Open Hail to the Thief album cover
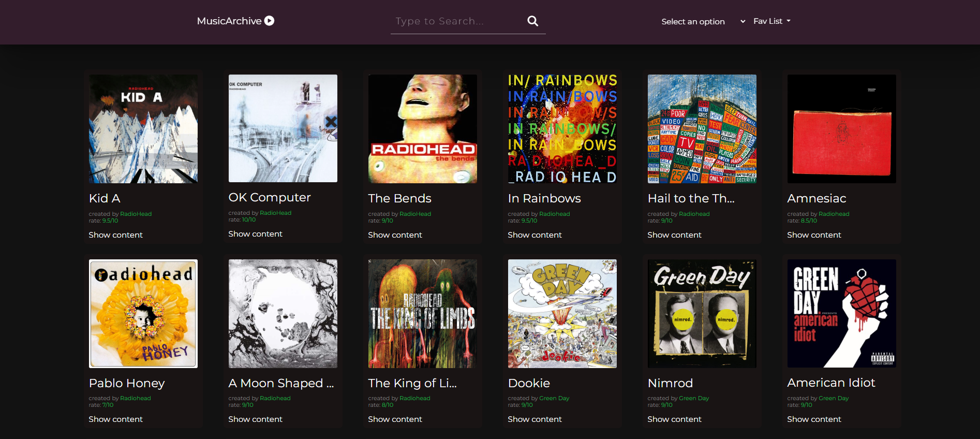 (x=702, y=129)
